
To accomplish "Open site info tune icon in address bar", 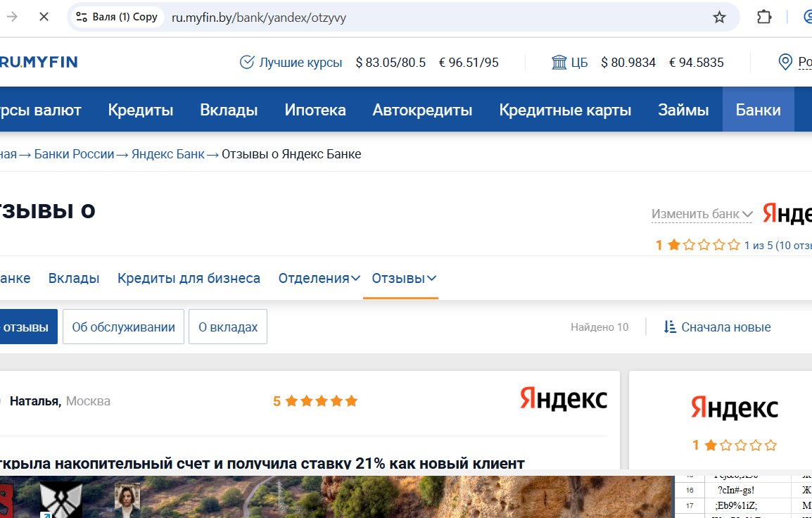I will (x=82, y=17).
